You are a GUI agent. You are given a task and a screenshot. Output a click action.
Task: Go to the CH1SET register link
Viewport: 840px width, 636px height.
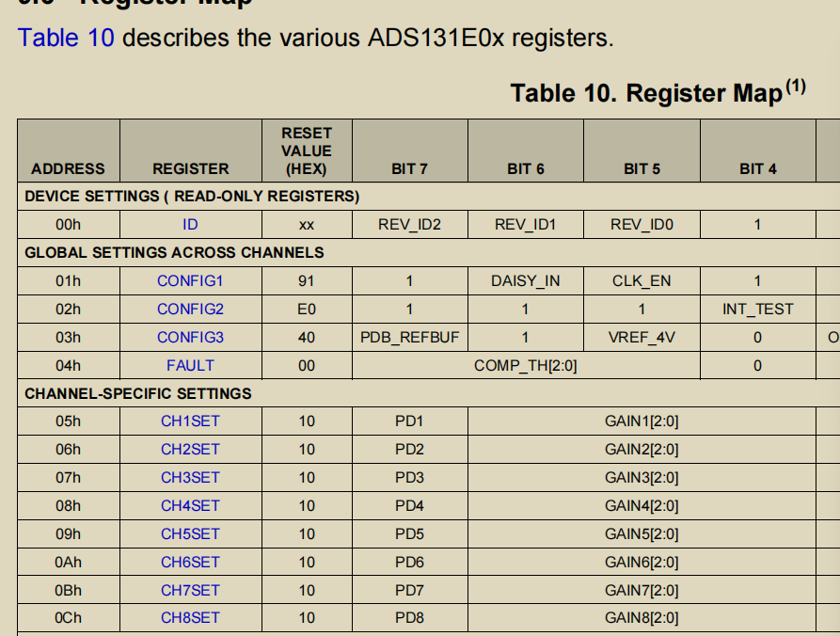[x=190, y=421]
